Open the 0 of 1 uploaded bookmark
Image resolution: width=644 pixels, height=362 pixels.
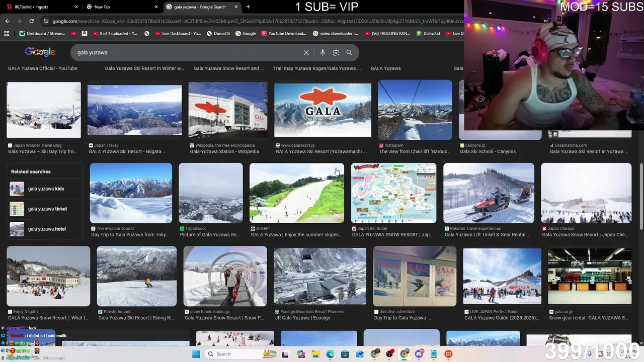point(114,33)
